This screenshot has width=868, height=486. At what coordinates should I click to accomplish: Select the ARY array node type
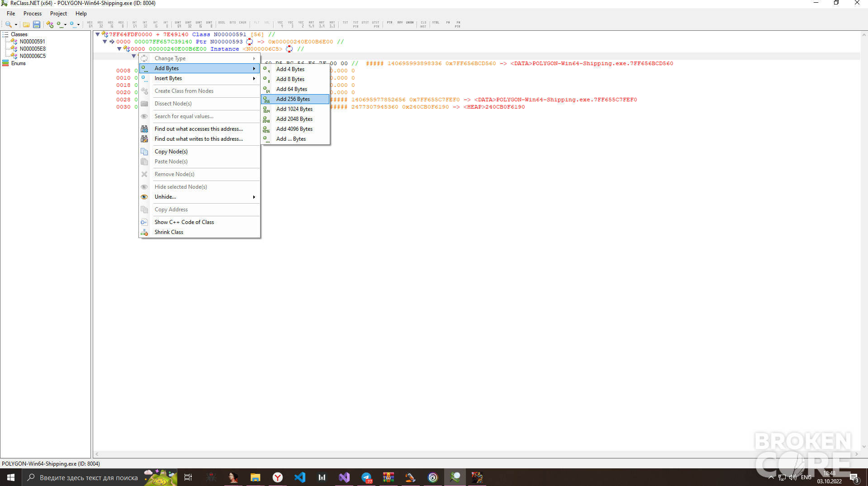pyautogui.click(x=400, y=23)
